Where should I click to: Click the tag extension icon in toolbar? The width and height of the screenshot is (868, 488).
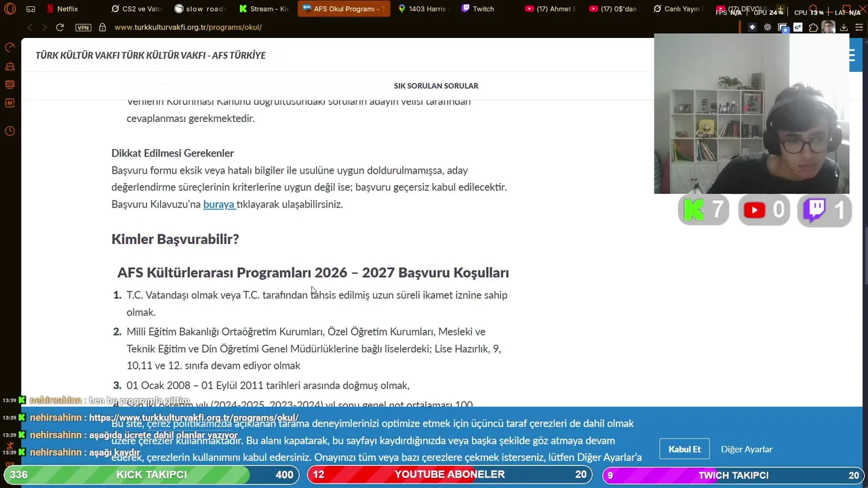tap(752, 27)
